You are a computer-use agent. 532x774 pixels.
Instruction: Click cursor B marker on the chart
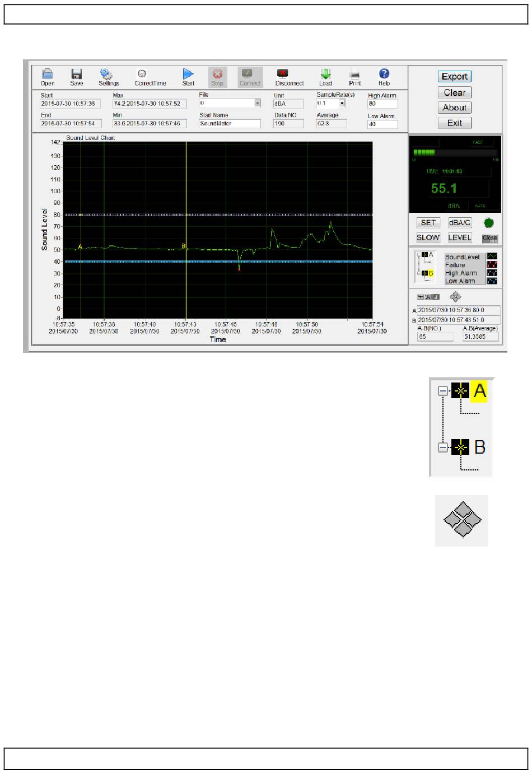(x=184, y=246)
